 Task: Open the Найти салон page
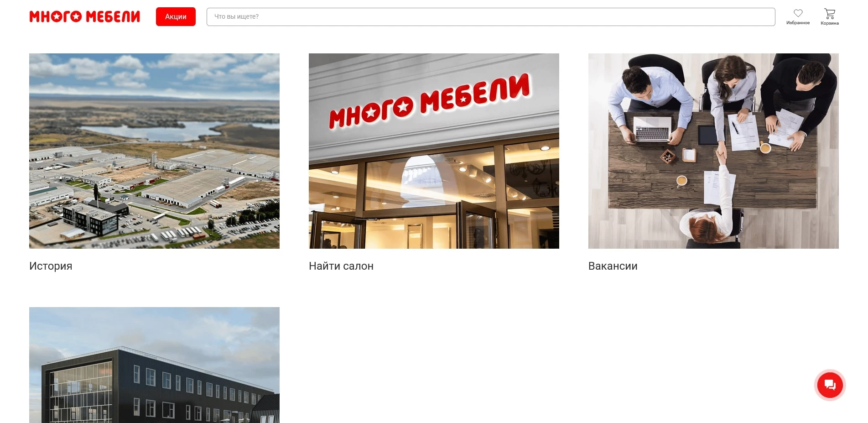click(x=341, y=266)
